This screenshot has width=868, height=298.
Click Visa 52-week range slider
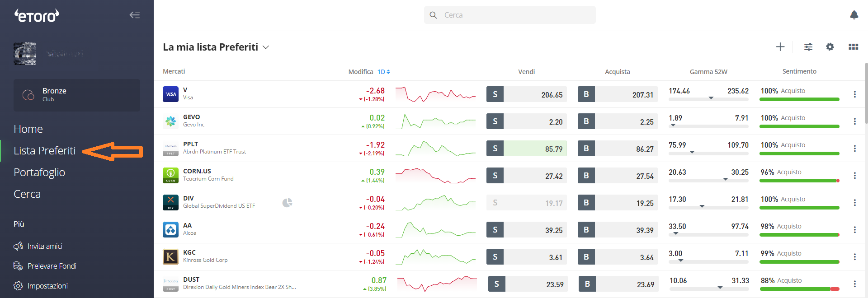[x=708, y=99]
